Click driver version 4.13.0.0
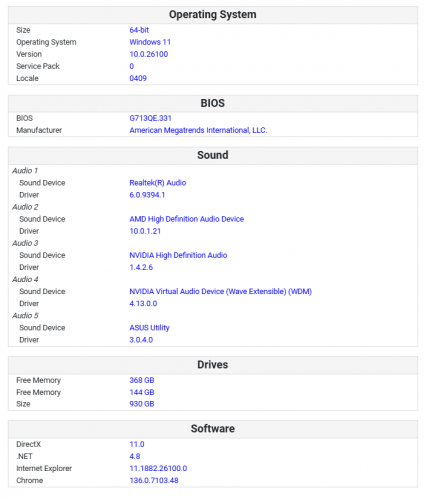 pyautogui.click(x=143, y=303)
